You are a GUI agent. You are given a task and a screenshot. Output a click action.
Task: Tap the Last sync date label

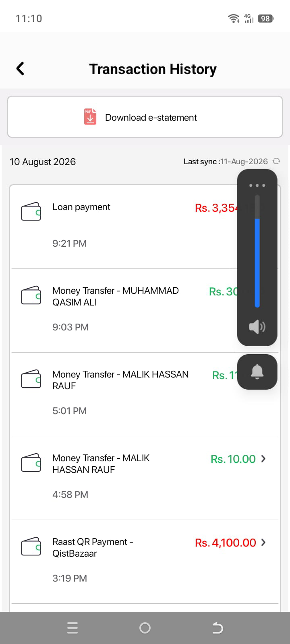226,161
